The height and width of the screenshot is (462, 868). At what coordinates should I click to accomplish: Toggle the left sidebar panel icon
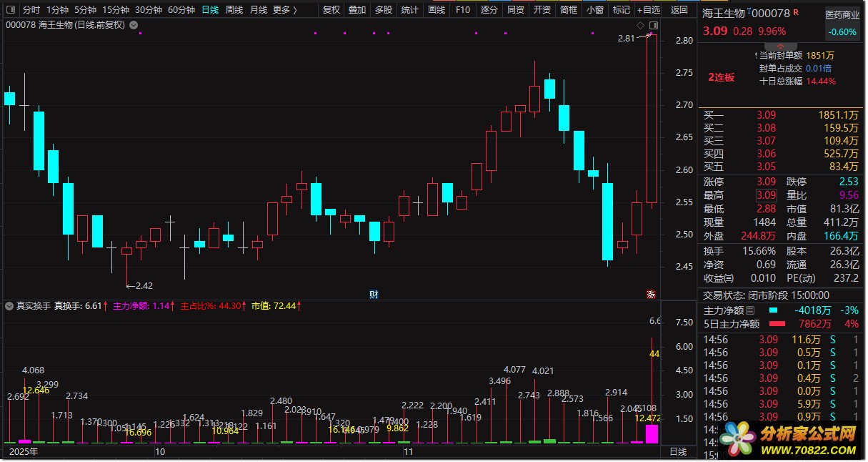coord(10,10)
